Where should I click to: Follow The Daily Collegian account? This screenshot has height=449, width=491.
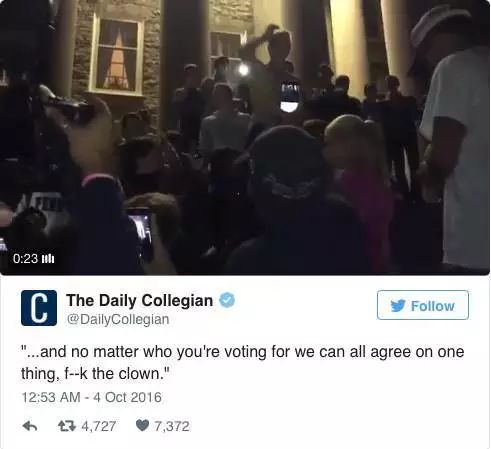(x=423, y=305)
